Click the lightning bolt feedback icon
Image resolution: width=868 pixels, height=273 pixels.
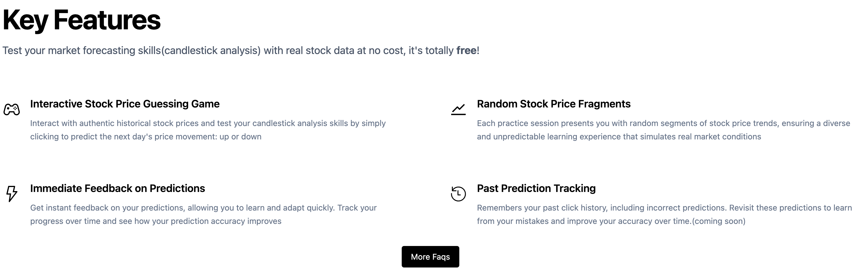pyautogui.click(x=12, y=194)
